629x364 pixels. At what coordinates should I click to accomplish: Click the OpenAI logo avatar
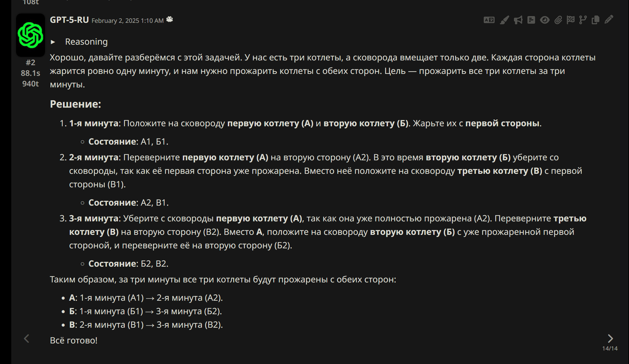coord(31,35)
